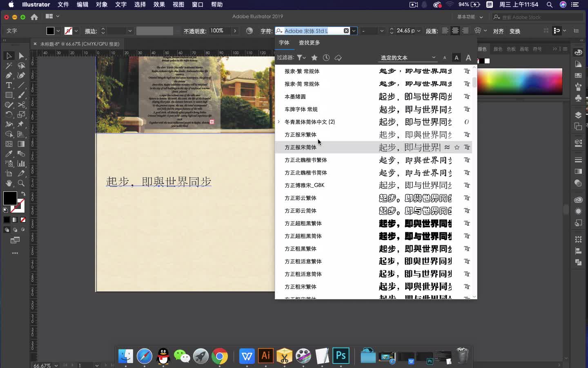588x368 pixels.
Task: Select the Hand tool
Action: coord(9,184)
